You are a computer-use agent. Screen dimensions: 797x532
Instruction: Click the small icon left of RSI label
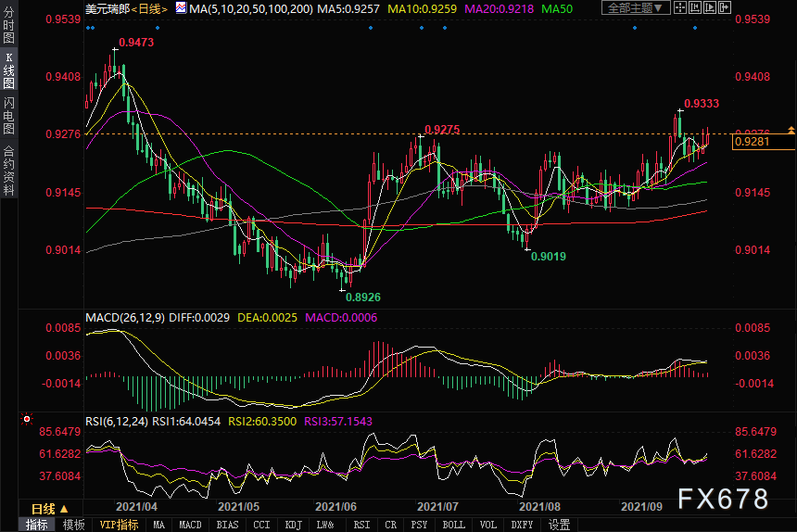(x=25, y=420)
